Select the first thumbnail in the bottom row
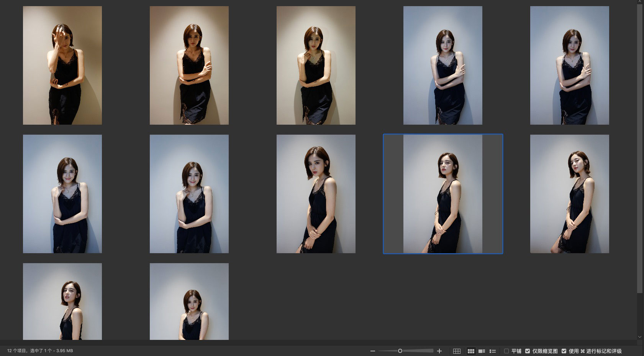Screen dimensions: 644x356 (x=62, y=301)
